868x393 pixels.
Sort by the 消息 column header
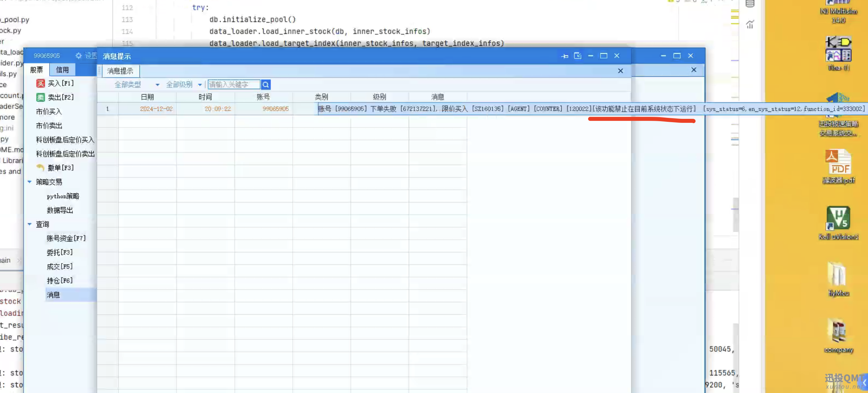437,97
